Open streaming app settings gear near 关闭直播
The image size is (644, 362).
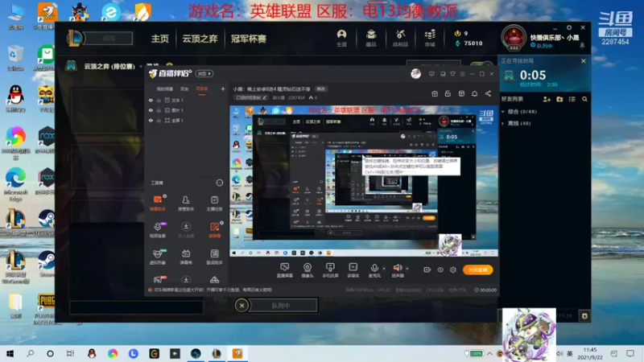click(453, 269)
